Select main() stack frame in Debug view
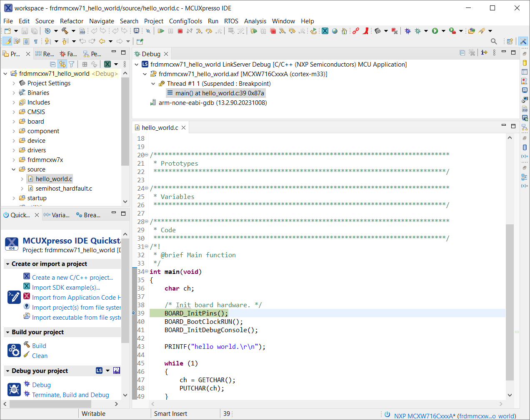Image resolution: width=530 pixels, height=420 pixels. point(219,93)
